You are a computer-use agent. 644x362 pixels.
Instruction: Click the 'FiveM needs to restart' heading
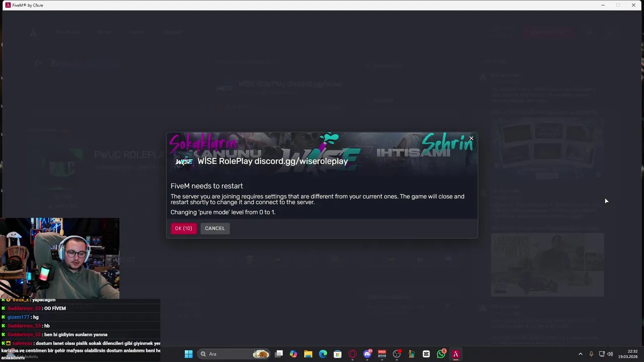coord(207,186)
